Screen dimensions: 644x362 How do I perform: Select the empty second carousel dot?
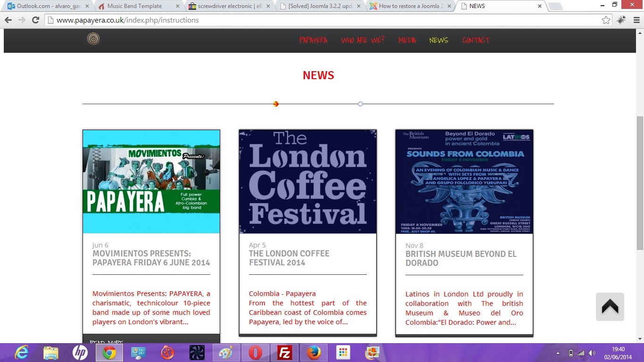360,104
